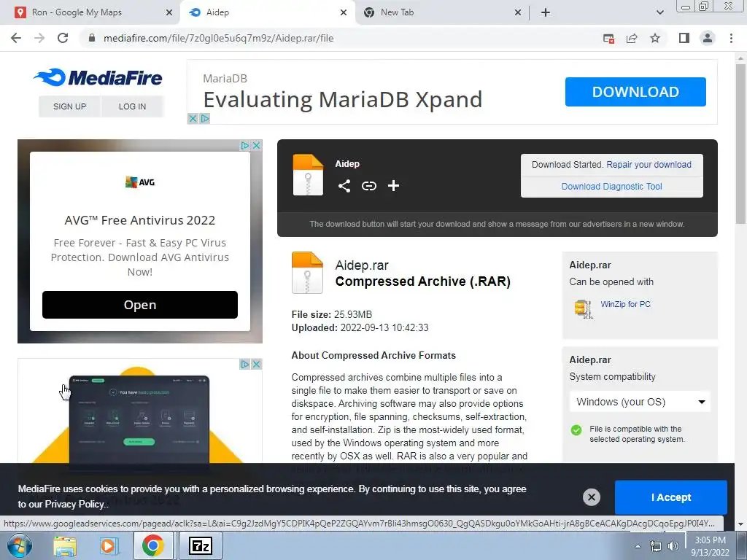Click the MediaFire logo
The height and width of the screenshot is (560, 747).
click(x=98, y=77)
